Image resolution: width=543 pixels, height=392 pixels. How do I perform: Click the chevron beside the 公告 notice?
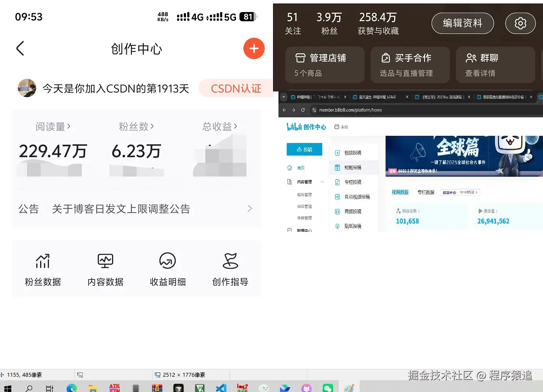click(250, 209)
